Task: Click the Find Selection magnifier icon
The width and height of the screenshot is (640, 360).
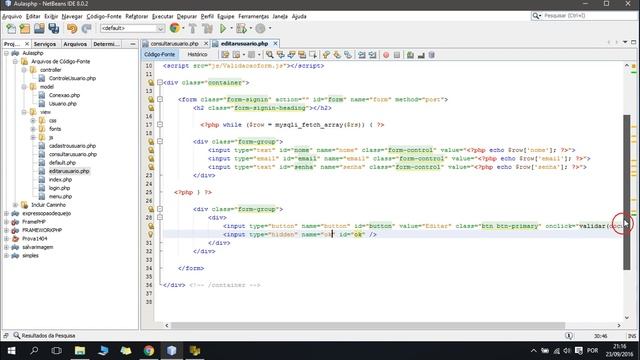Action: (x=270, y=55)
